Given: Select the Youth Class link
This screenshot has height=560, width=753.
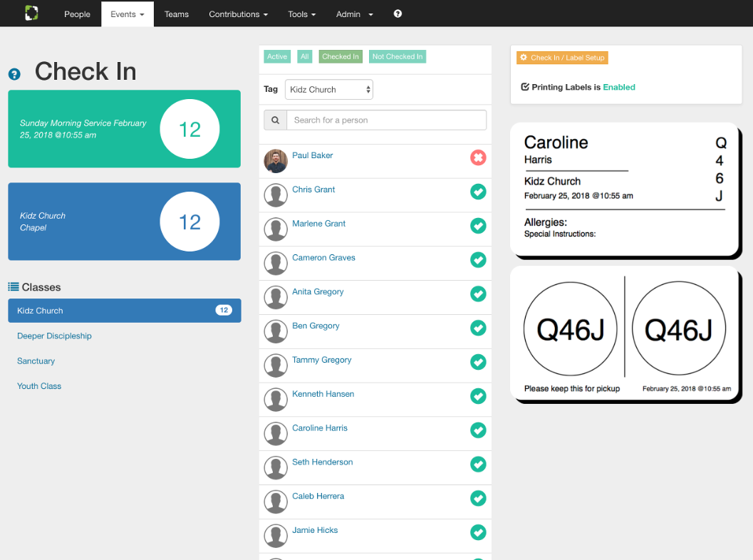Looking at the screenshot, I should point(39,386).
